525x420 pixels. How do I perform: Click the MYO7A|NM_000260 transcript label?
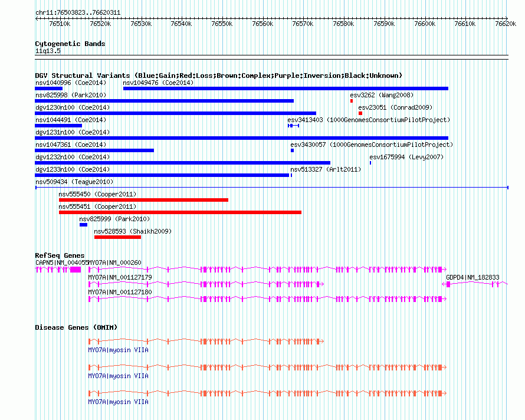[x=115, y=262]
